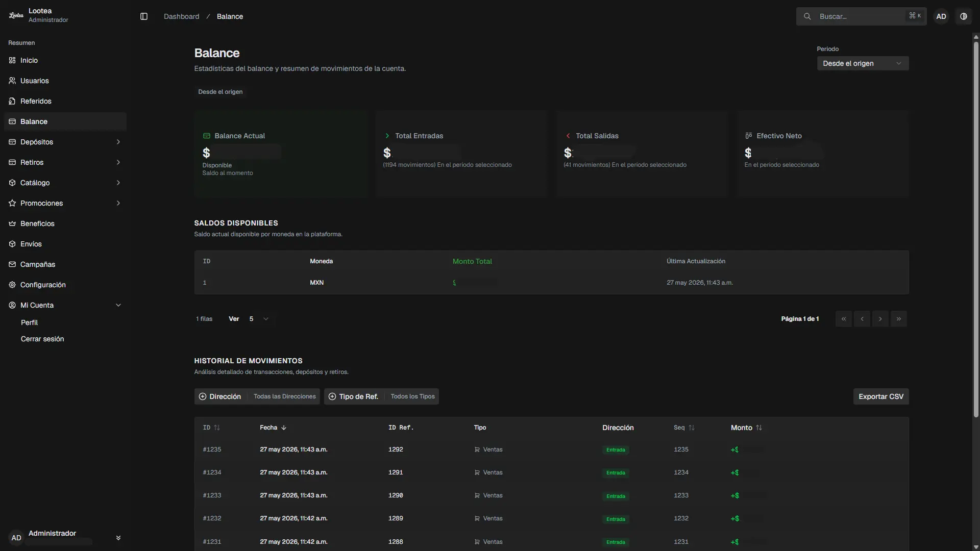Open Campañas section
This screenshot has height=551, width=980.
click(65, 264)
